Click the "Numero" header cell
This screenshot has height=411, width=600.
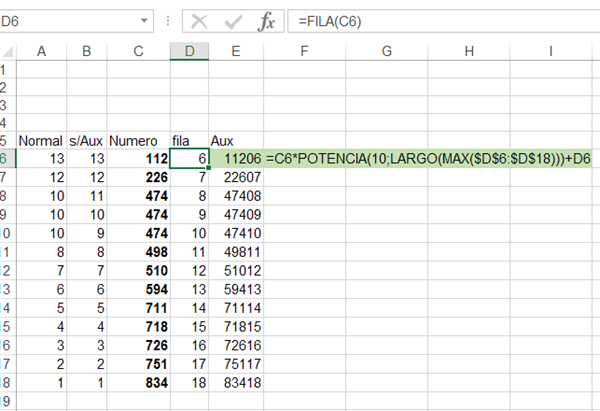132,141
